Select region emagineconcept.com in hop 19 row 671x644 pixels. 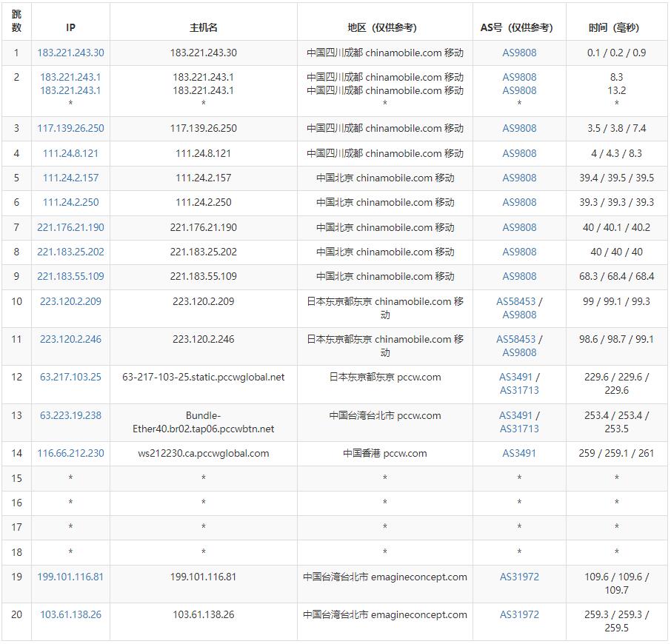pyautogui.click(x=419, y=577)
